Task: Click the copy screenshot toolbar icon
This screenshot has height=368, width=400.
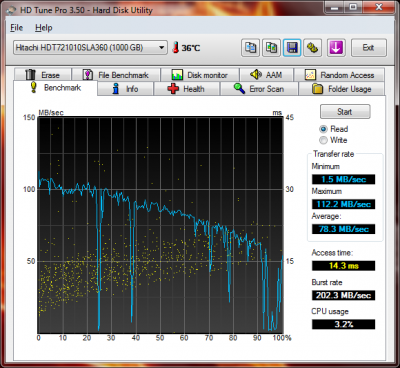Action: [x=271, y=48]
